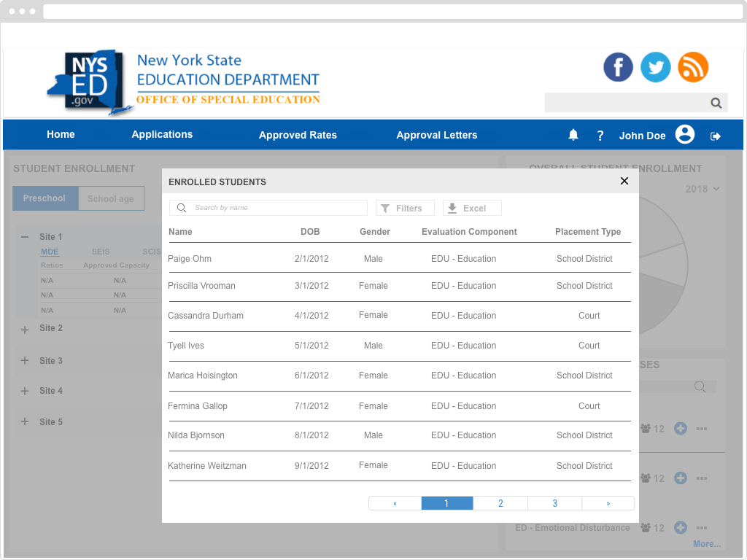This screenshot has width=747, height=560.
Task: Open the 2018 year dropdown
Action: pos(703,189)
